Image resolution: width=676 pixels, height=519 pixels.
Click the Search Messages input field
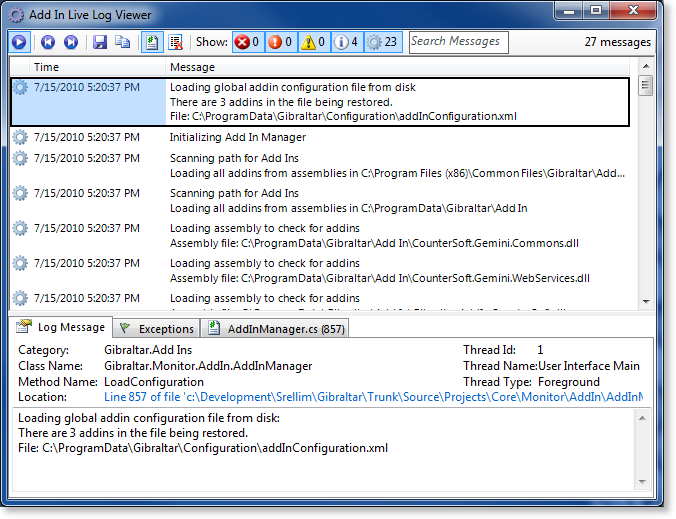pos(458,42)
